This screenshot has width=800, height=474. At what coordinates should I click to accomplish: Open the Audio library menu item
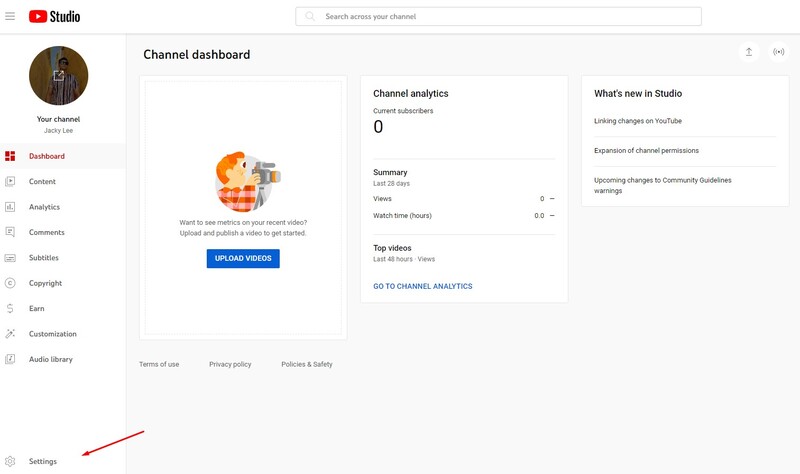tap(51, 359)
